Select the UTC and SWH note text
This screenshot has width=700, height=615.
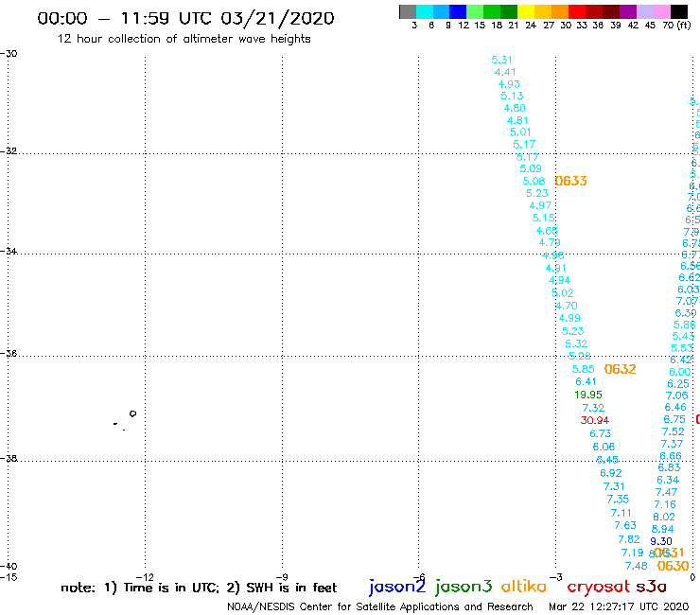199,588
